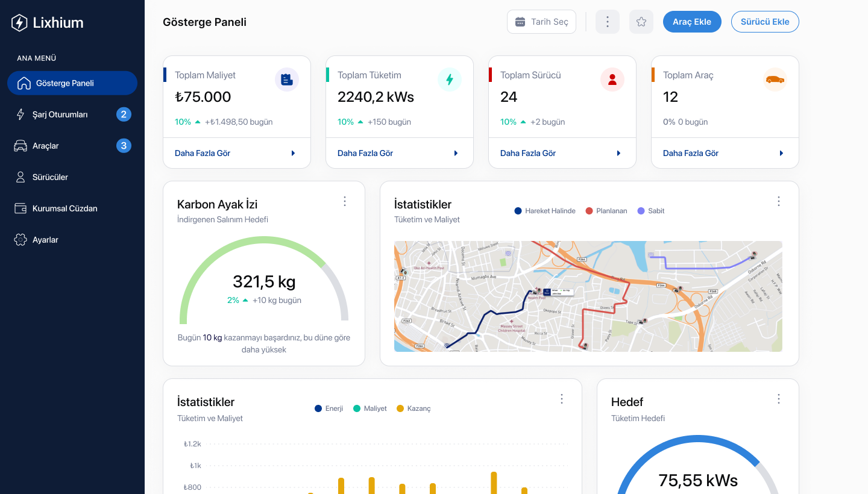The width and height of the screenshot is (868, 494).
Task: Click the Şarj Oturumları badge showing 2
Action: 124,114
